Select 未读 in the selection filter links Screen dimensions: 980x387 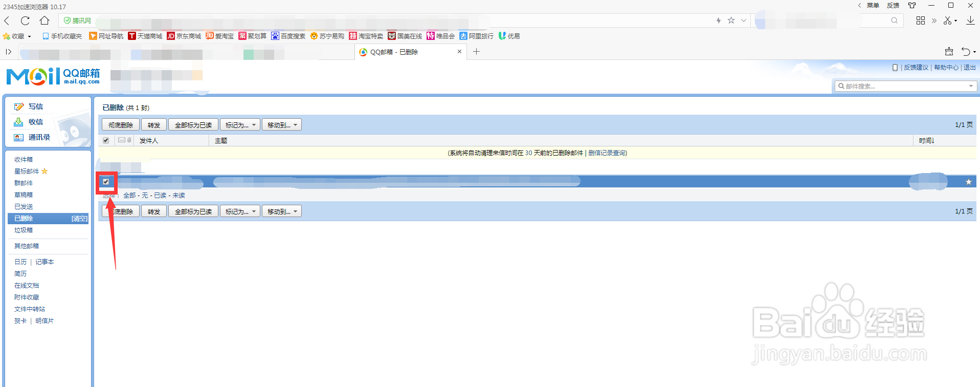click(x=179, y=196)
